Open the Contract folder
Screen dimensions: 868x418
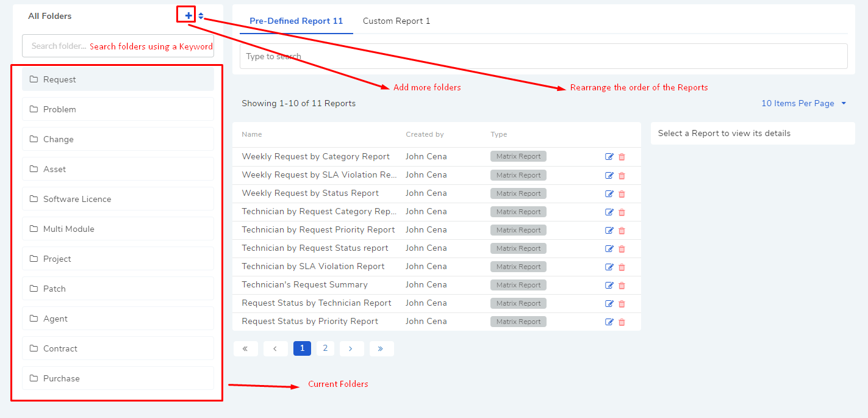118,348
